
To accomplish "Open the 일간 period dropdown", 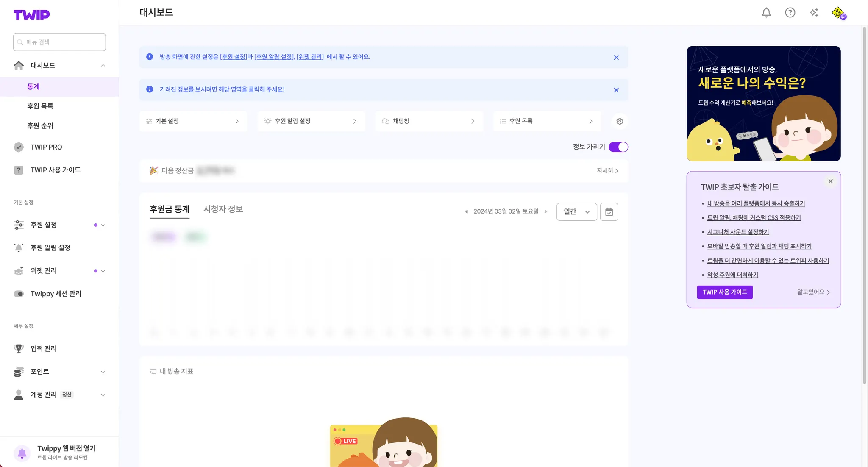I will [576, 212].
